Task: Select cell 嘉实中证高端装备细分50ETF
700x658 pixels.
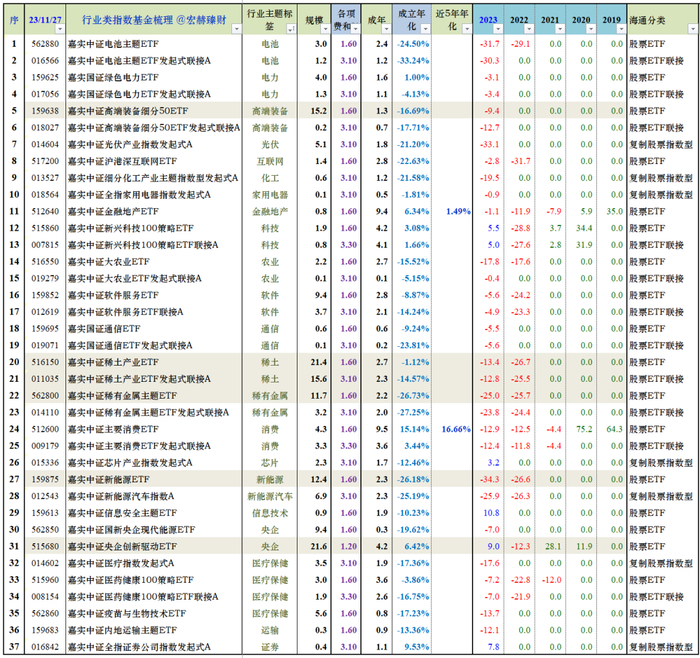Action: [128, 111]
